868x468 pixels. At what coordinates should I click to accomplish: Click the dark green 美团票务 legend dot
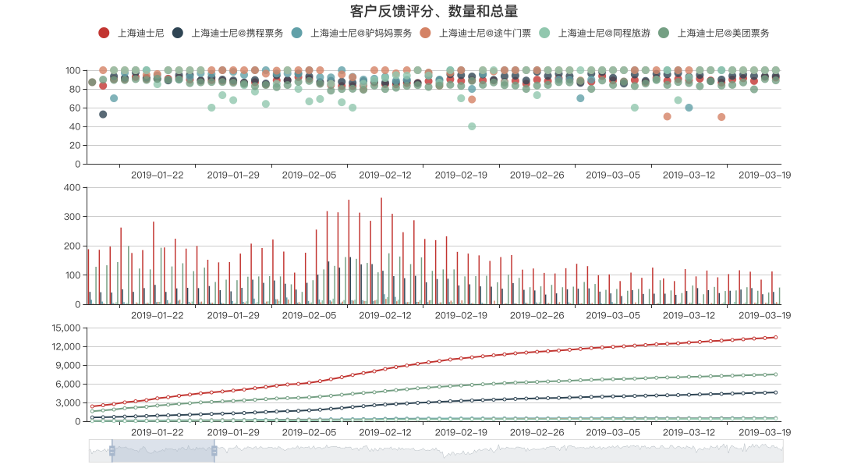pyautogui.click(x=664, y=34)
